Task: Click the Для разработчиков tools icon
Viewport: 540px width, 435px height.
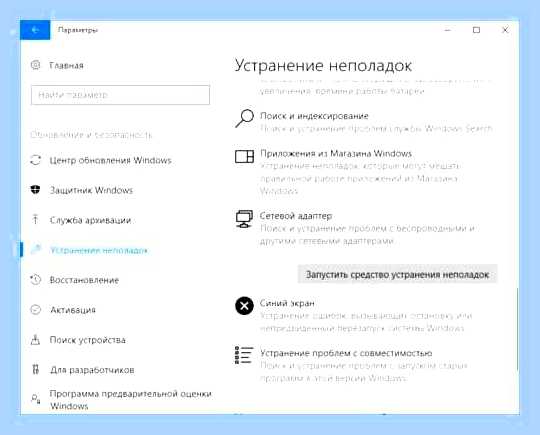Action: coord(35,370)
